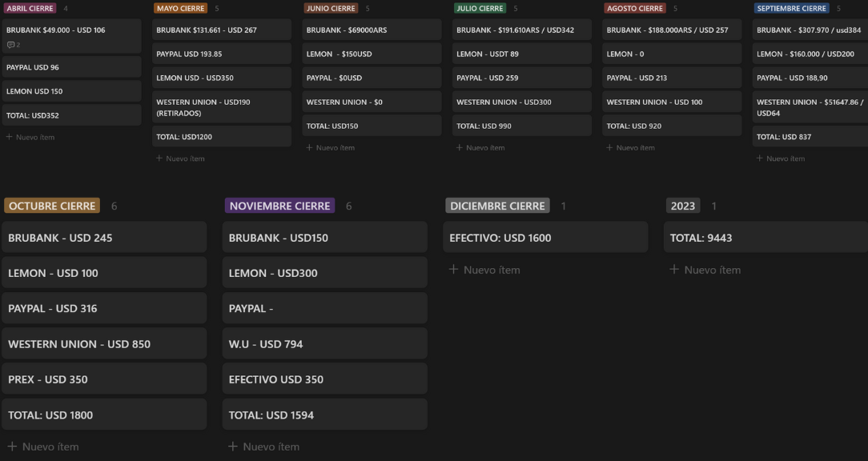The width and height of the screenshot is (868, 461).
Task: Open Western Union USD190 (Retirados) card
Action: 221,107
